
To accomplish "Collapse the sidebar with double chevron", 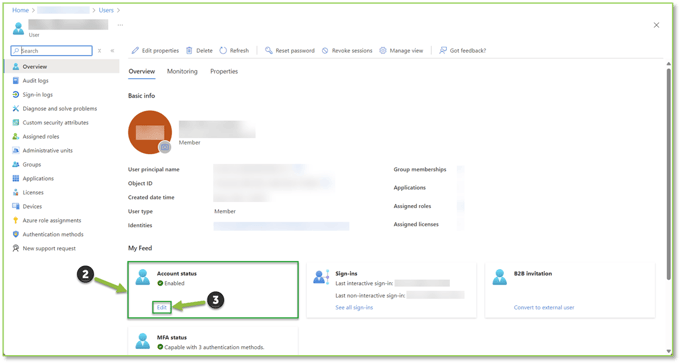I will pyautogui.click(x=112, y=51).
